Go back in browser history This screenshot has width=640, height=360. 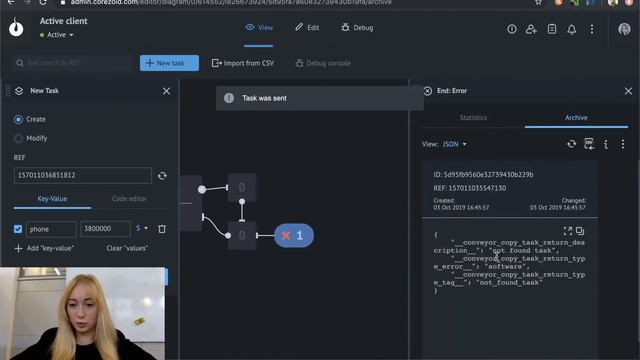pos(11,2)
